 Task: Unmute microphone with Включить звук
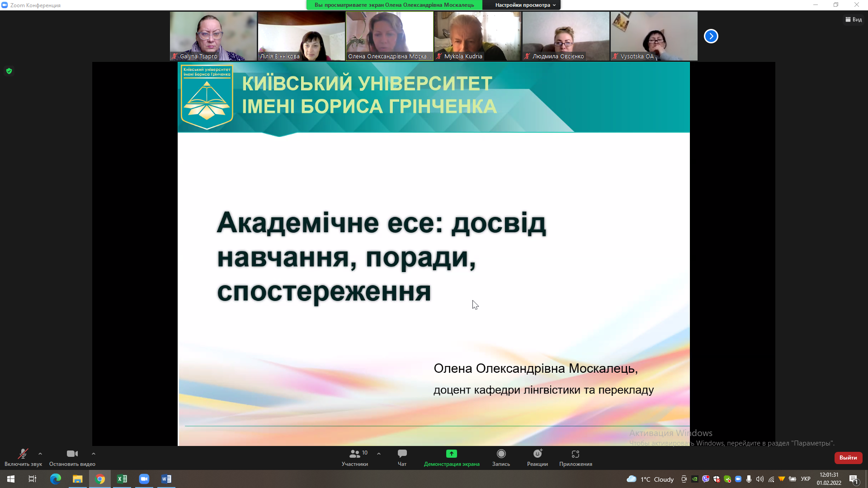[x=23, y=454]
